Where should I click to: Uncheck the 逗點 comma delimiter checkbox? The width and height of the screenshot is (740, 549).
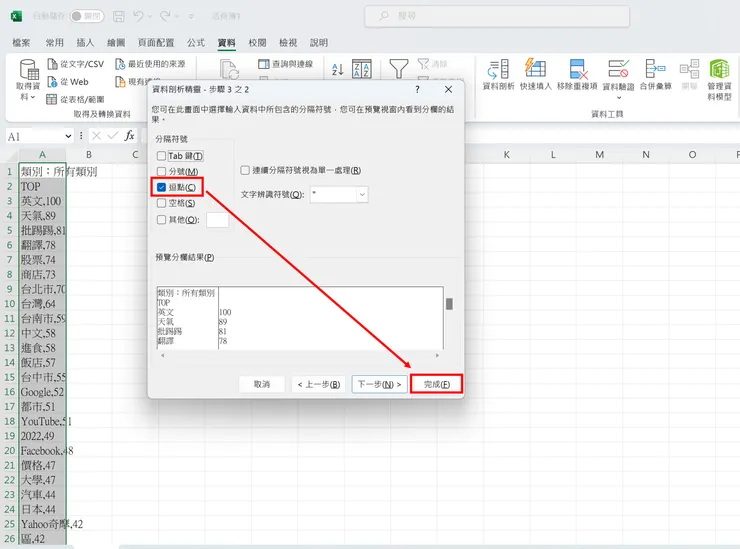point(161,187)
